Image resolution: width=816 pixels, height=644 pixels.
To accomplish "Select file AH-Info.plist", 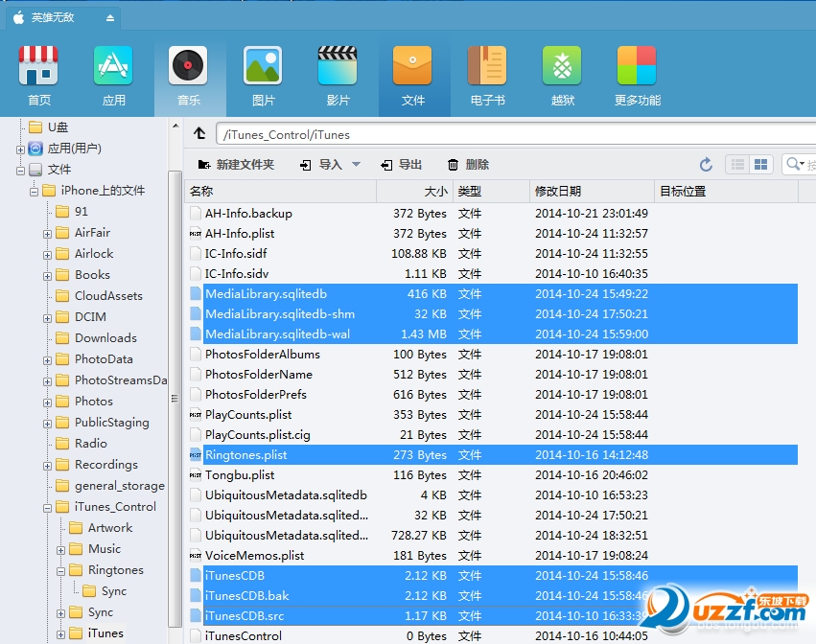I will tap(491, 234).
